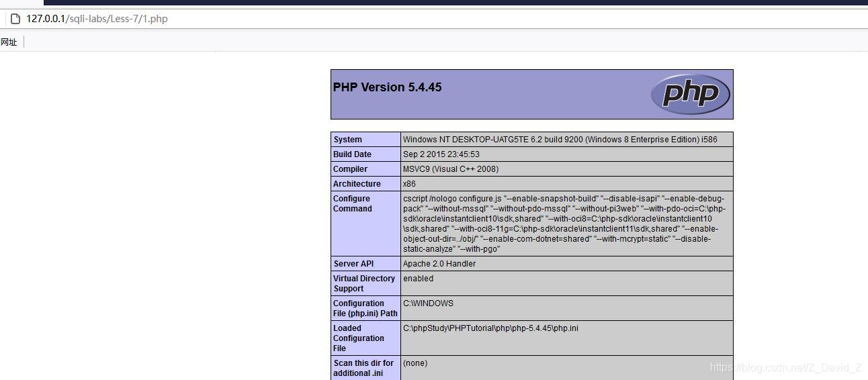
Task: Click the C:\phpStudy php.ini path value
Action: click(x=490, y=328)
